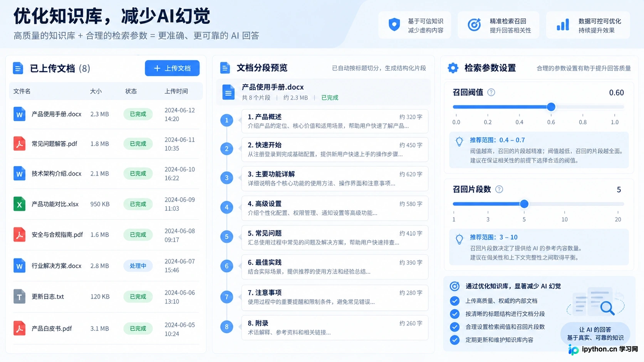Select the file name 常见问题解答.pdf
Screen dimensions: 644x362
(54, 143)
